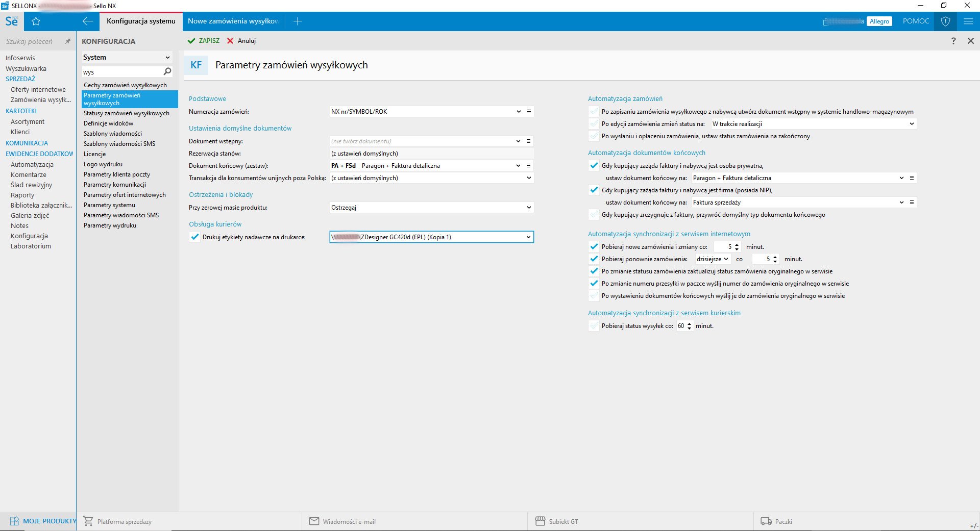Pin the command search panel
Screen dimensions: 980x531
pyautogui.click(x=68, y=41)
